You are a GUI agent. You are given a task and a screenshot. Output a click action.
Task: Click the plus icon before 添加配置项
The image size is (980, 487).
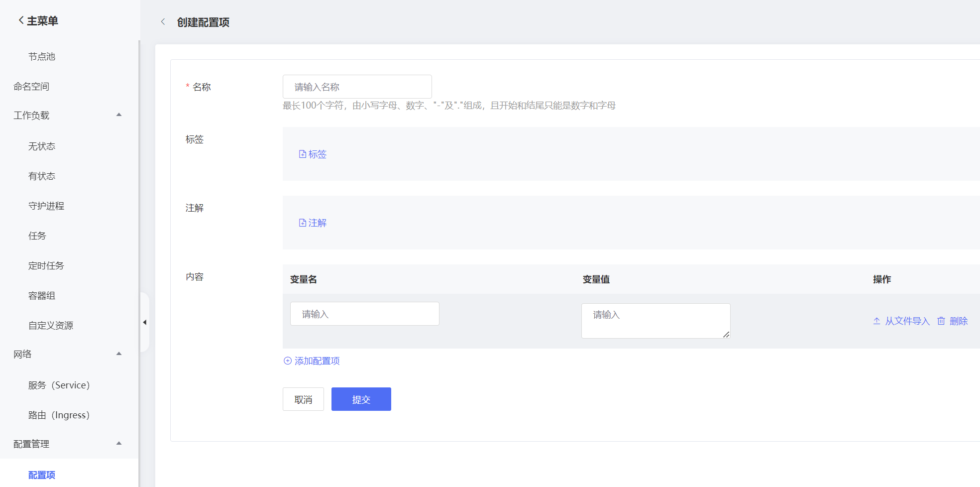(287, 361)
